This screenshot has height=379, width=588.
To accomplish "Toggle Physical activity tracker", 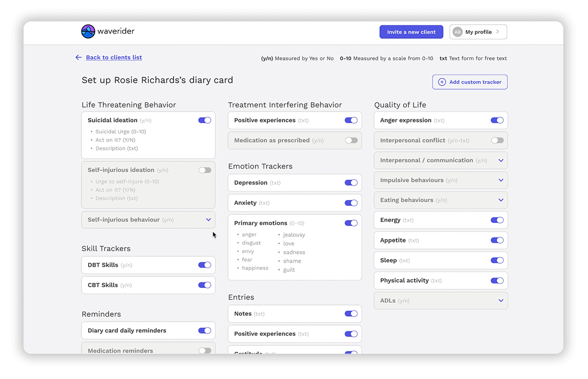I will point(497,281).
